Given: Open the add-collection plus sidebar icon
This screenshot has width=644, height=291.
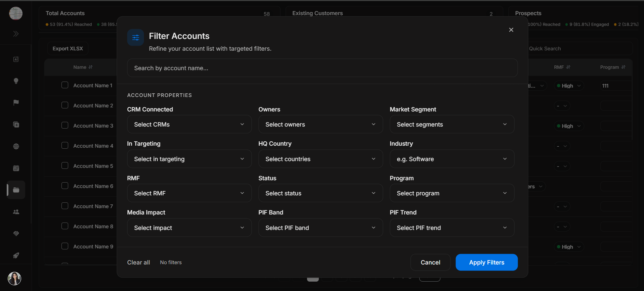Looking at the screenshot, I should pos(16,125).
